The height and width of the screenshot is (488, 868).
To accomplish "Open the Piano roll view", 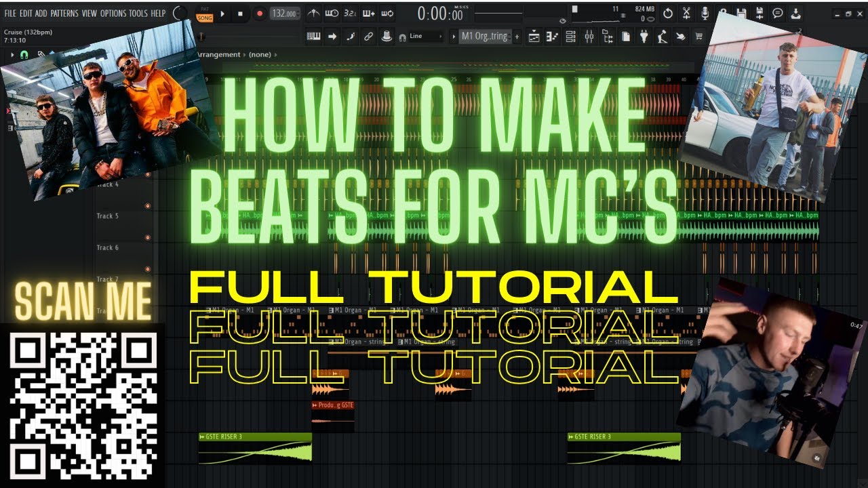I will point(552,37).
